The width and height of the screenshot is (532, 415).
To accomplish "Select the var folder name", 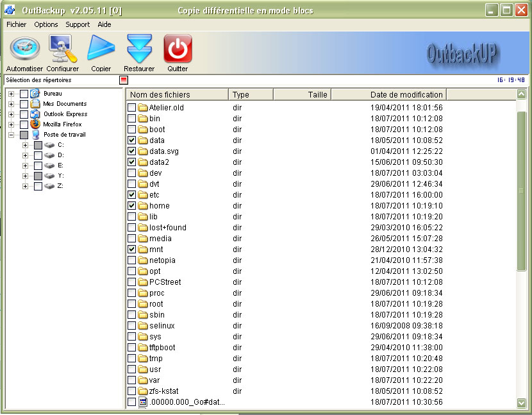I will coord(154,380).
